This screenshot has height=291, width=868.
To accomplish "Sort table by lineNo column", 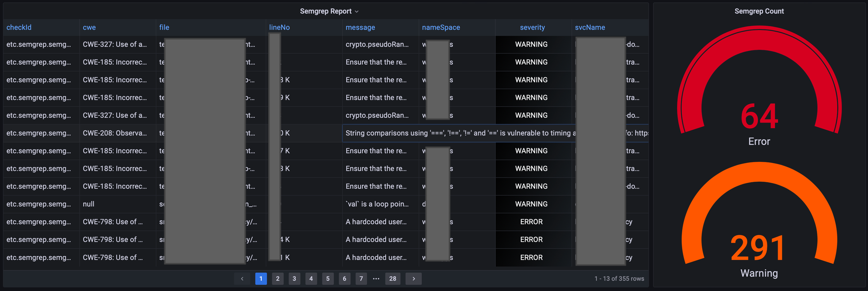I will click(279, 27).
